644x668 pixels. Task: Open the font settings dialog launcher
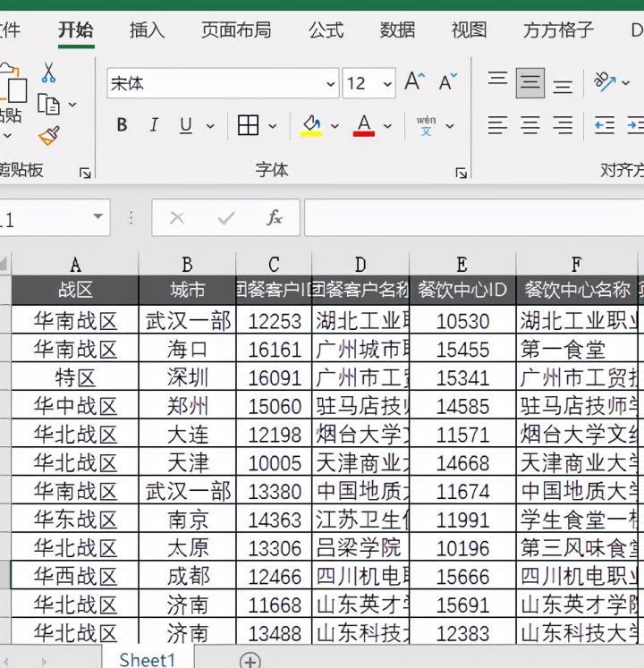[462, 173]
